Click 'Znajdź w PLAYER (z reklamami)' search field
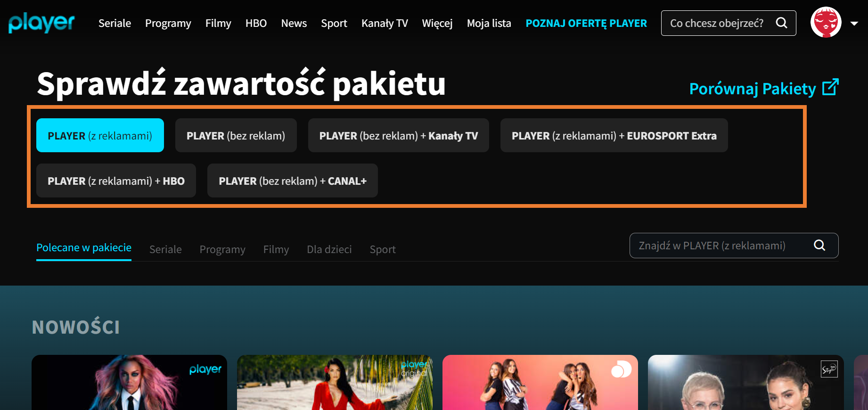868x410 pixels. click(734, 246)
